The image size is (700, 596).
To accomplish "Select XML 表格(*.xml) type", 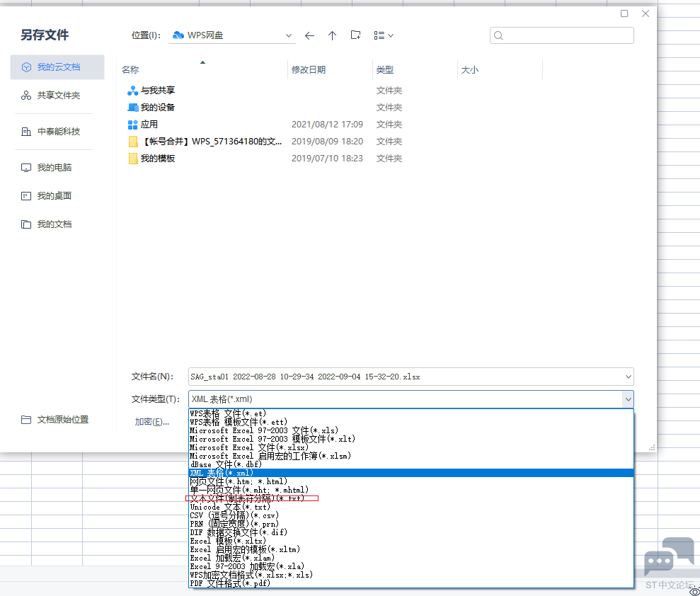I will [411, 473].
